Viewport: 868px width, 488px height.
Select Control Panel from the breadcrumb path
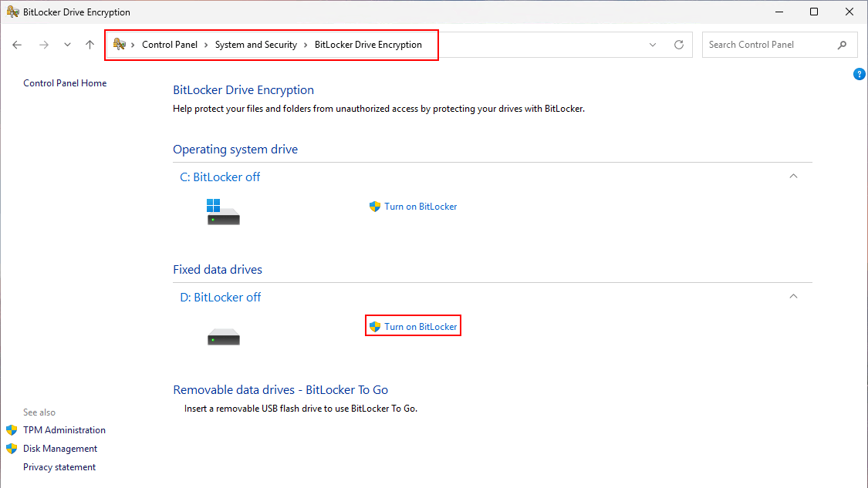[170, 45]
